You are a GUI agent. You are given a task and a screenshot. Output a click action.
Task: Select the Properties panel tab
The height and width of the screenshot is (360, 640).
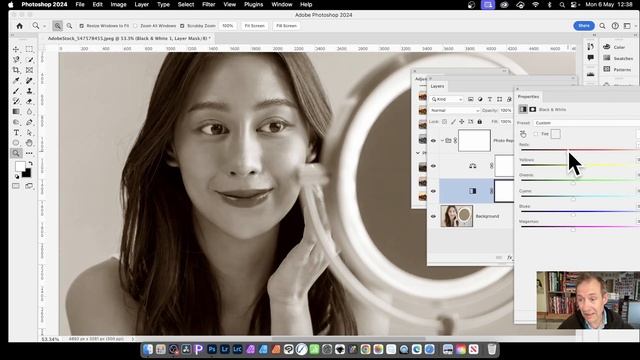pyautogui.click(x=528, y=97)
